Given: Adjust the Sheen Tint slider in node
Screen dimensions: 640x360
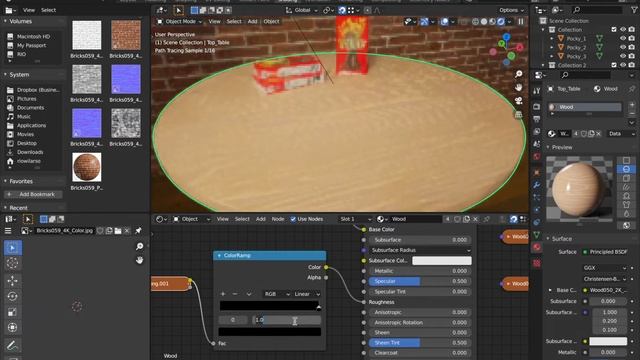Looking at the screenshot, I should pos(420,343).
